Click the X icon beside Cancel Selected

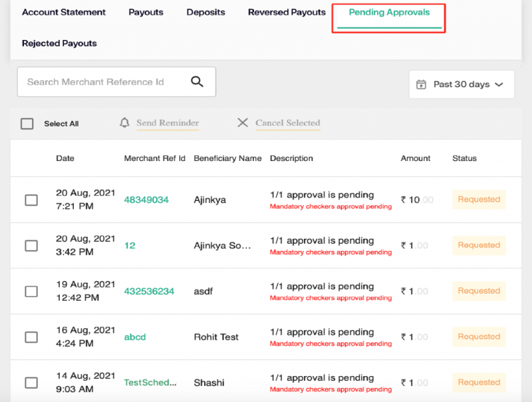click(243, 122)
